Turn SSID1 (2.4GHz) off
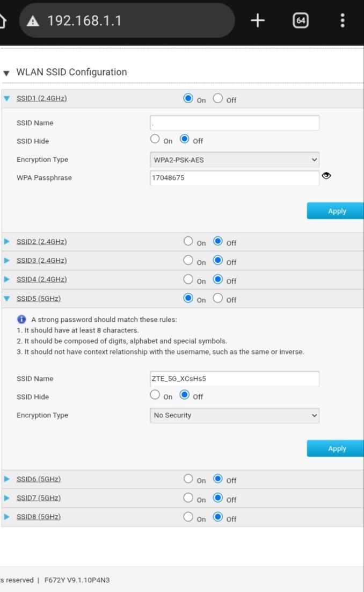Image resolution: width=364 pixels, height=592 pixels. click(x=218, y=98)
